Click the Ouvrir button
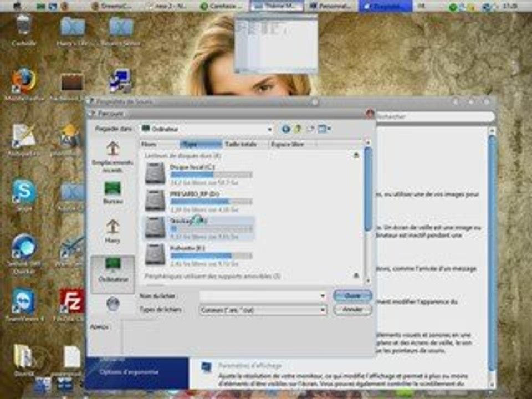The image size is (532, 399). 352,295
